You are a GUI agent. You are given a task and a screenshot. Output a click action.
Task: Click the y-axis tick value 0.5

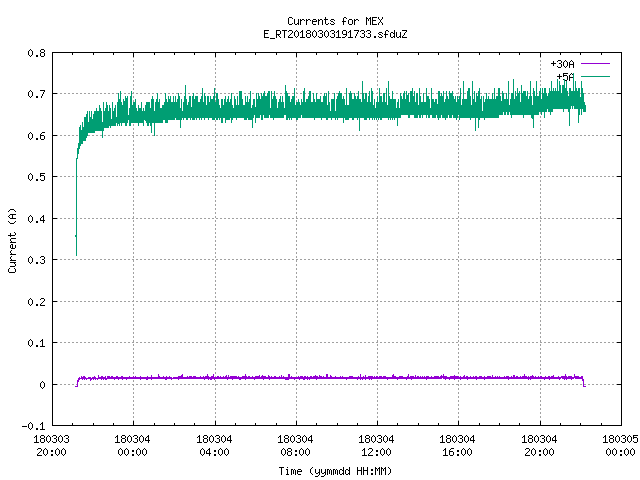coord(36,177)
